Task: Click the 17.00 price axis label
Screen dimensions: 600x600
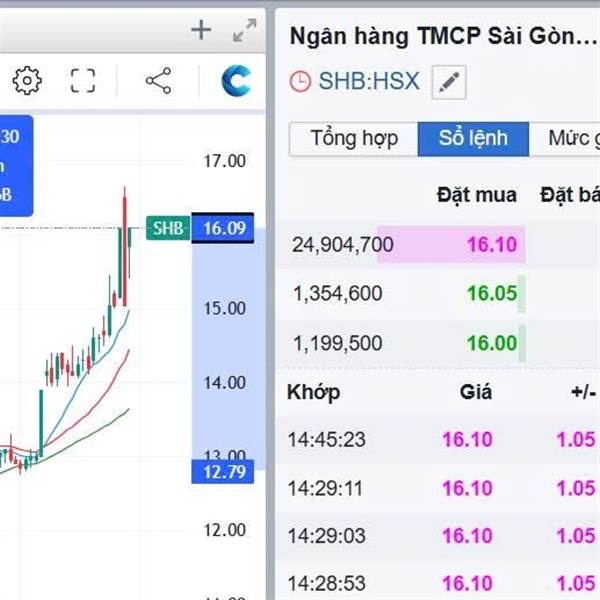Action: (x=225, y=161)
